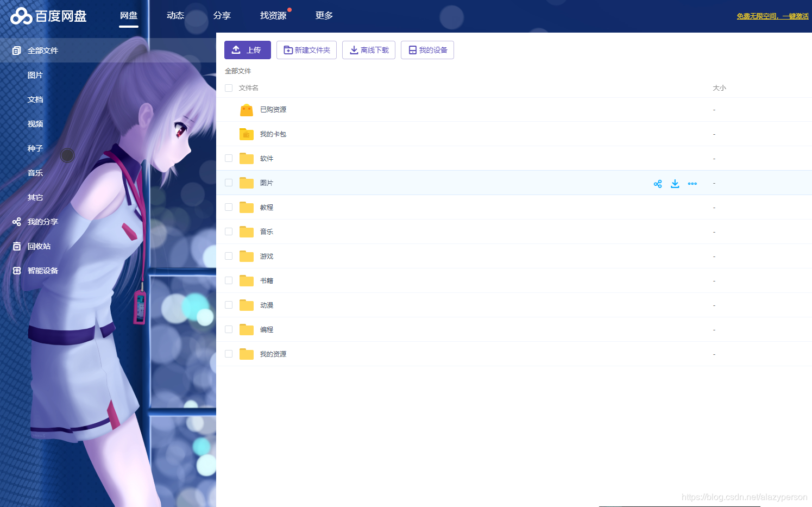Check the box for the 软件 folder

pyautogui.click(x=229, y=158)
